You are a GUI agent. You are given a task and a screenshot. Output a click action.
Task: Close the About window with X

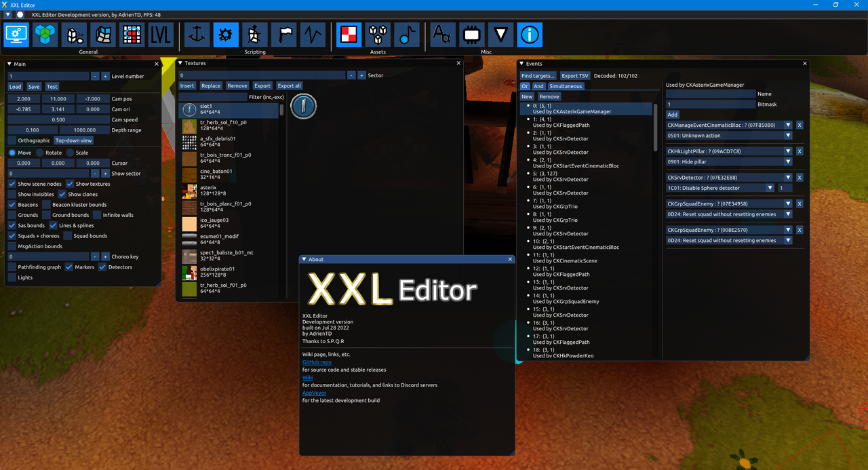pos(510,259)
